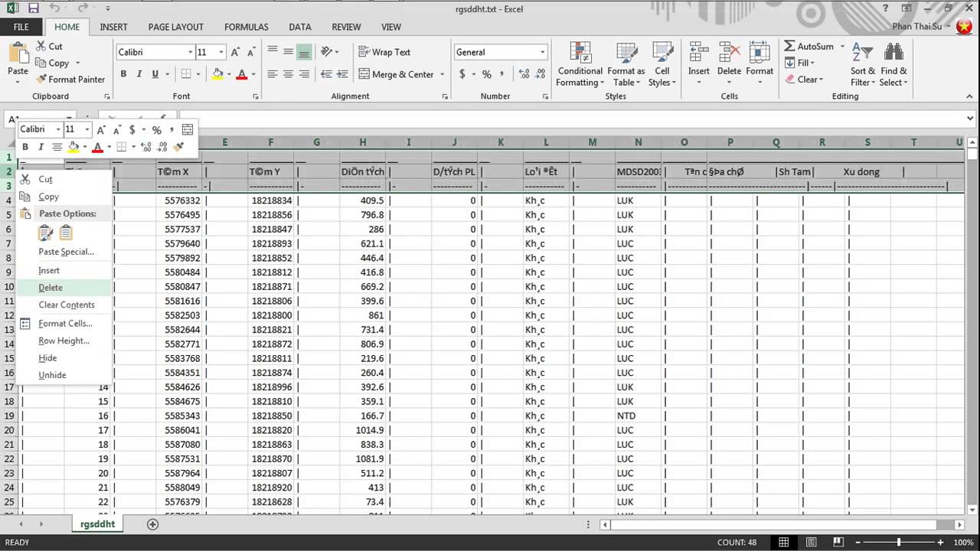Click mini toolbar comma style button
Screen dimensions: 980x551
click(x=171, y=129)
